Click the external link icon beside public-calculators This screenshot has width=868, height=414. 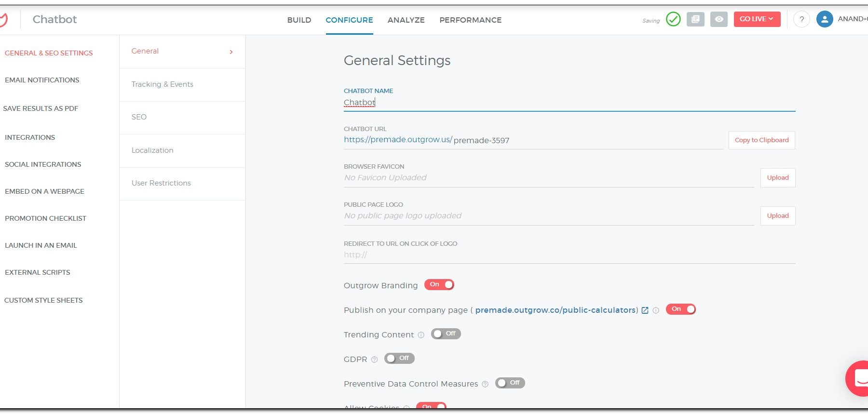(x=645, y=310)
